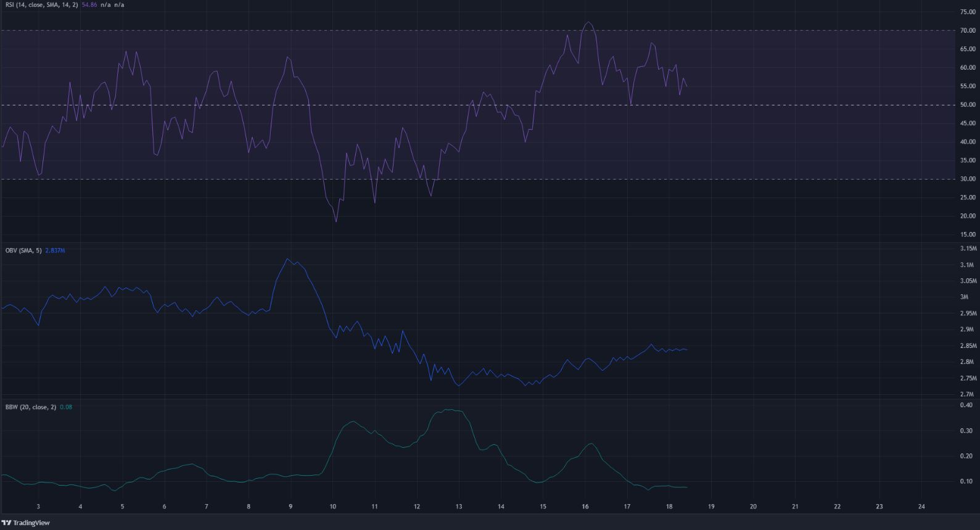The image size is (980, 530).
Task: Click date 10 on time axis
Action: tap(332, 507)
